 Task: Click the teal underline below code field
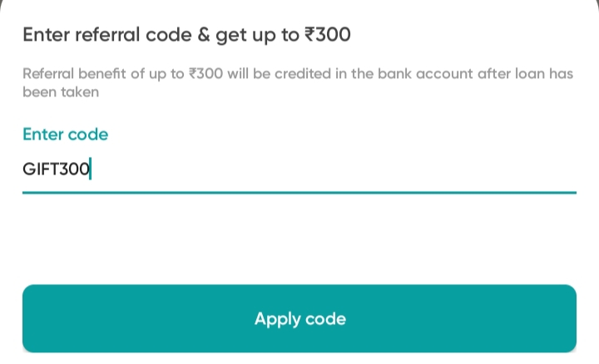tap(299, 193)
